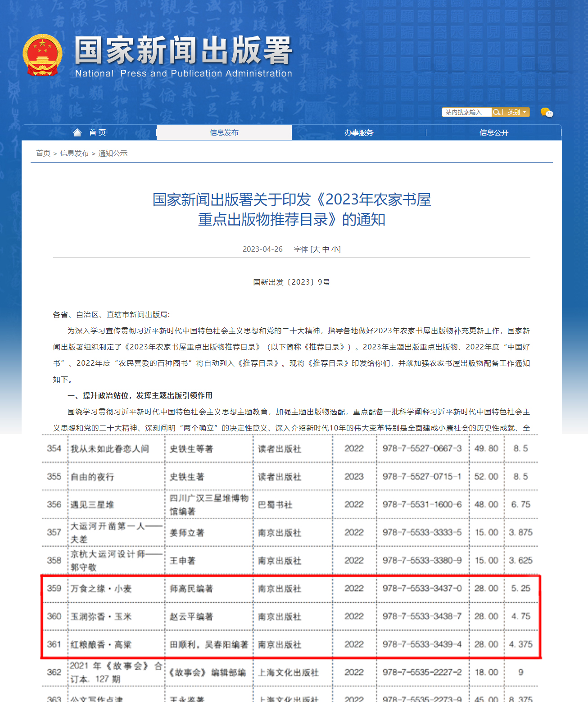The height and width of the screenshot is (702, 588).
Task: Open the 类别 category dropdown
Action: click(x=517, y=112)
